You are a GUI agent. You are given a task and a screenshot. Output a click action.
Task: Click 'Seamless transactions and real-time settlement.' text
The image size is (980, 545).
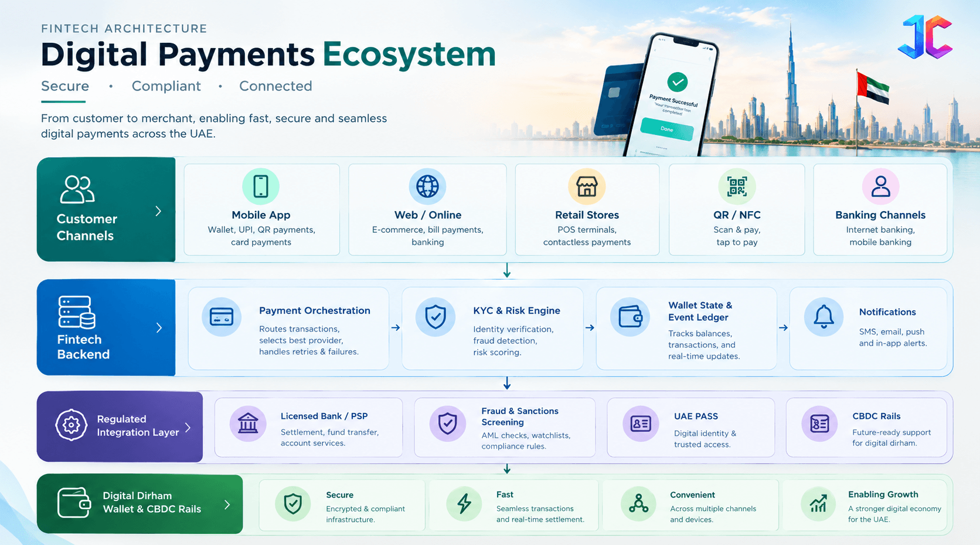540,514
